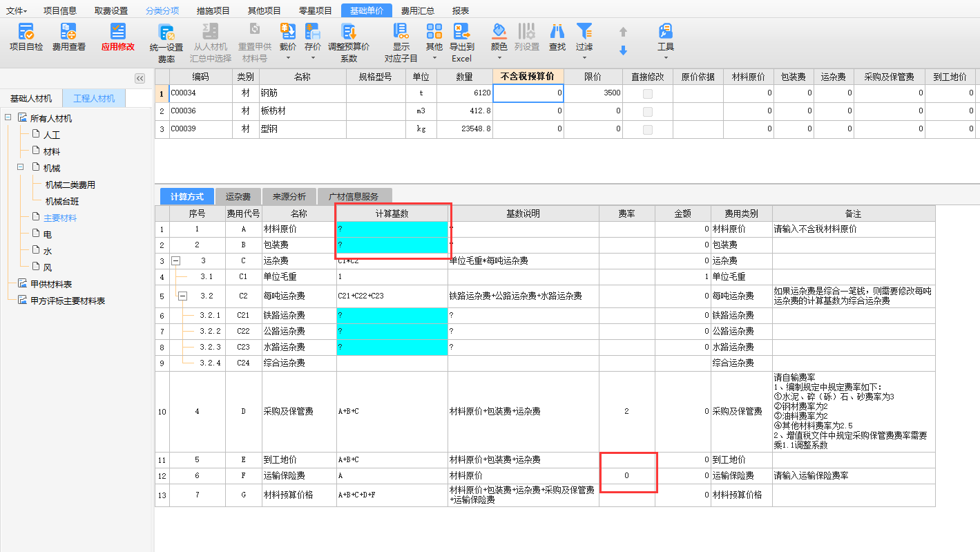Tick the 直接修改 checkbox for 钢筋
980x552 pixels.
click(647, 93)
